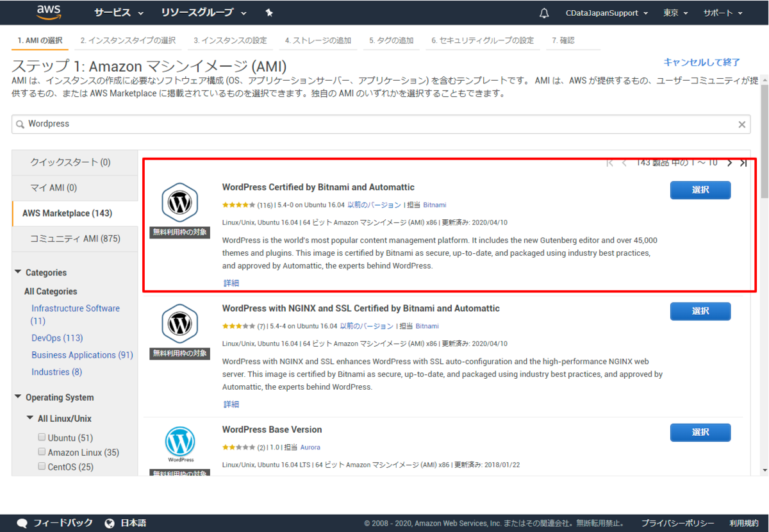Click the globe language icon
The image size is (769, 532).
[109, 523]
